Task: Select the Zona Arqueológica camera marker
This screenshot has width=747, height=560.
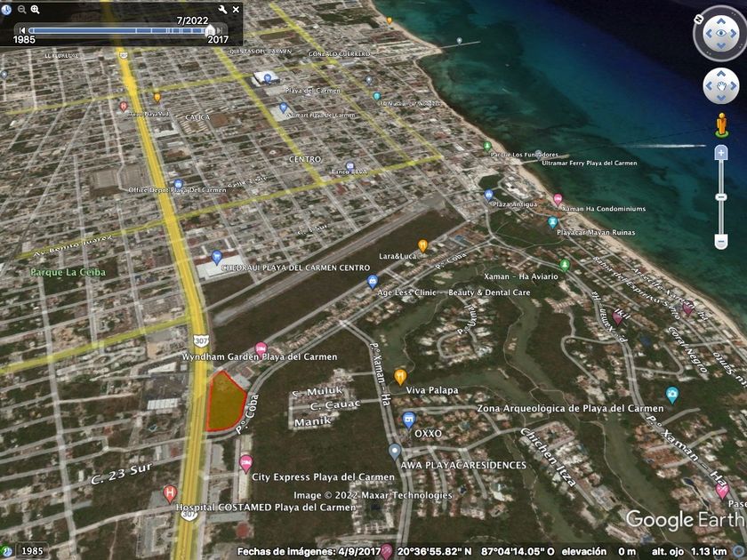Action: (x=671, y=395)
